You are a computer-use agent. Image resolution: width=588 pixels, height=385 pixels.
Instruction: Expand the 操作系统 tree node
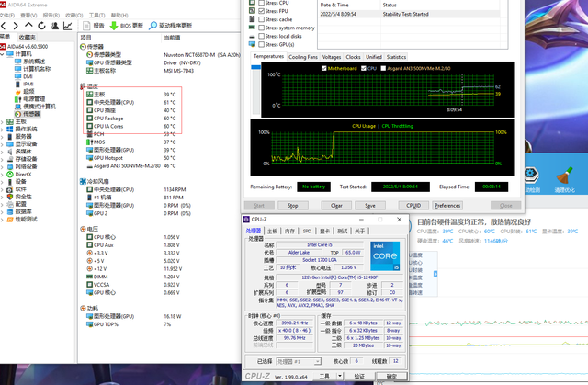(3, 130)
